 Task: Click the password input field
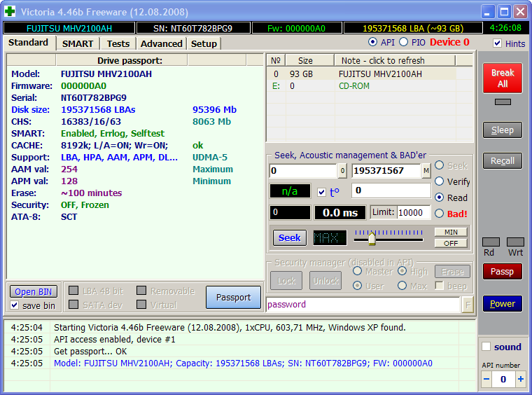[x=363, y=305]
